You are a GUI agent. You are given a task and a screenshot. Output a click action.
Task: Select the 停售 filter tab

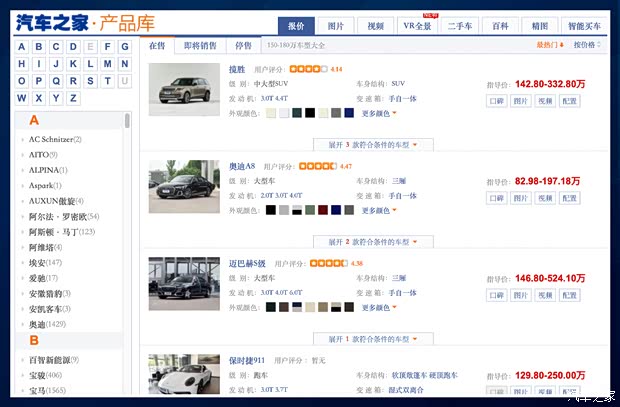point(243,45)
